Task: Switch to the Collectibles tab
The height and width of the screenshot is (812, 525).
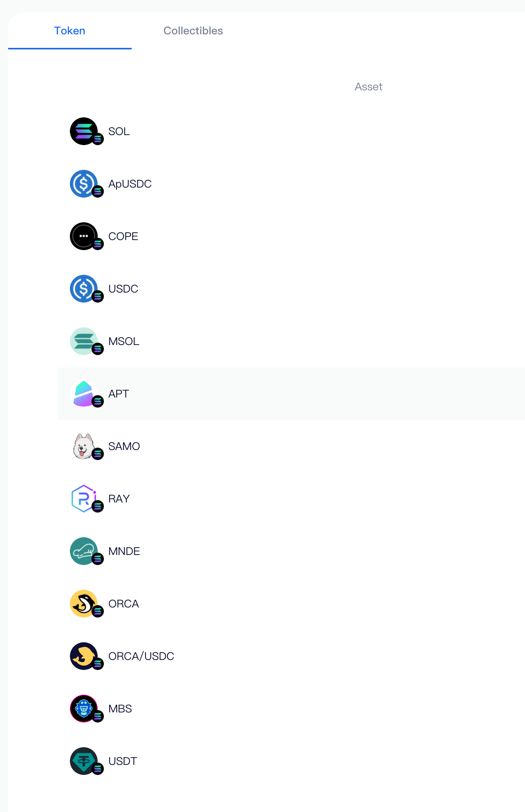Action: coord(193,31)
